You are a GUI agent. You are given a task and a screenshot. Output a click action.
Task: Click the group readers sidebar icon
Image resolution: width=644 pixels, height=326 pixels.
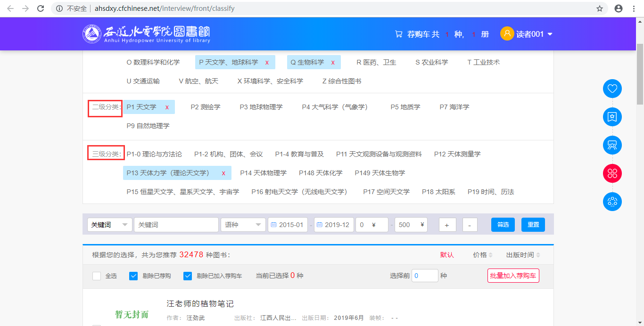[612, 145]
